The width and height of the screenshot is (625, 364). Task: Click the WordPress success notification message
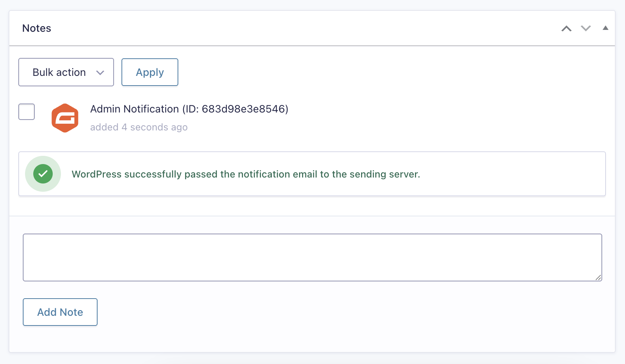click(x=246, y=174)
